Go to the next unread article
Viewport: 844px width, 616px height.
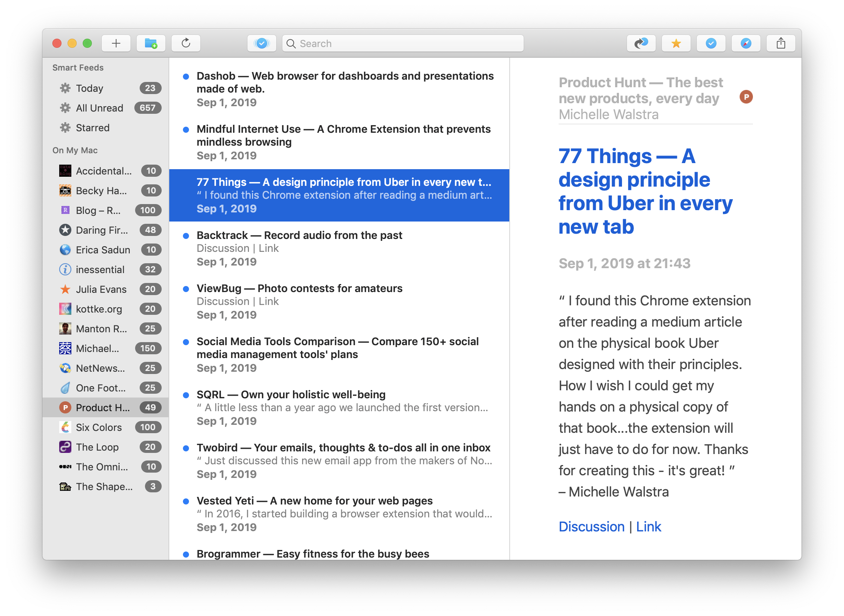pyautogui.click(x=641, y=43)
